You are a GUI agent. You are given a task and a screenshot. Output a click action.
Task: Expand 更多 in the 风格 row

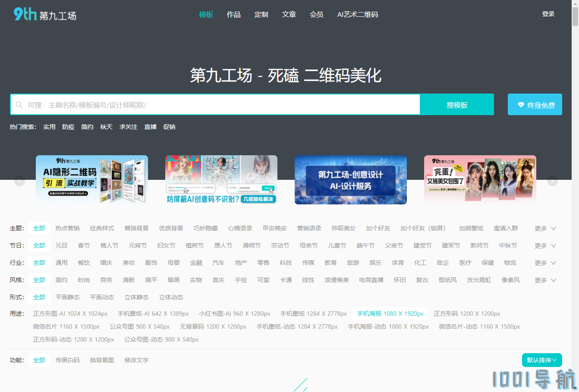[x=545, y=280]
